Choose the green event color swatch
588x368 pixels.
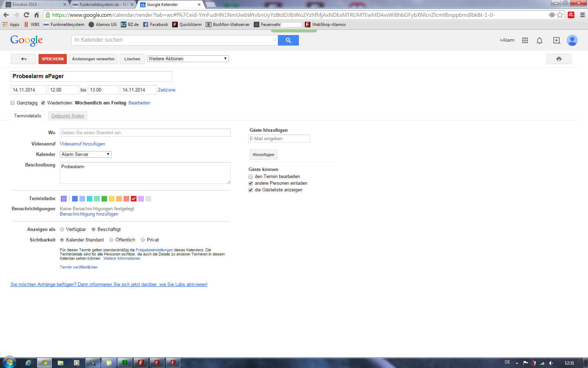pos(104,199)
